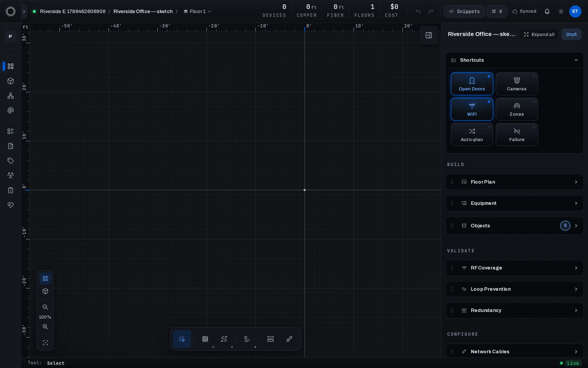Open the app logo menu
The image size is (588, 368).
[x=10, y=11]
